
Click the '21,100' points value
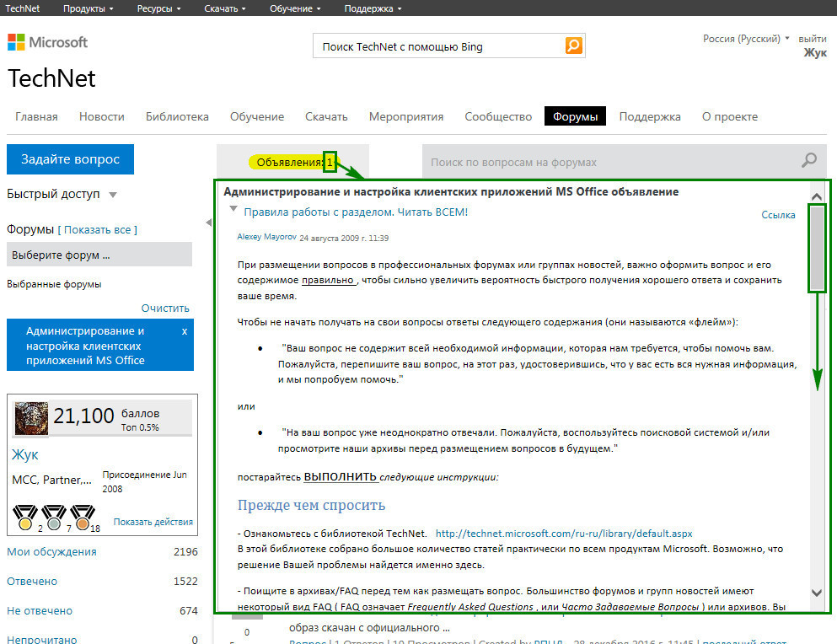(x=83, y=416)
